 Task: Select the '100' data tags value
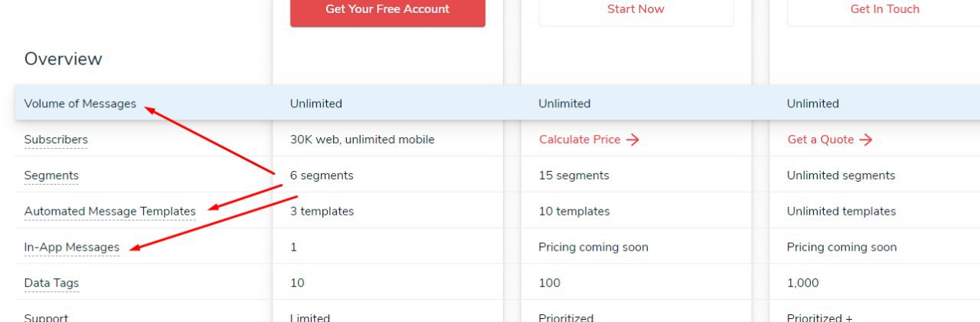550,283
